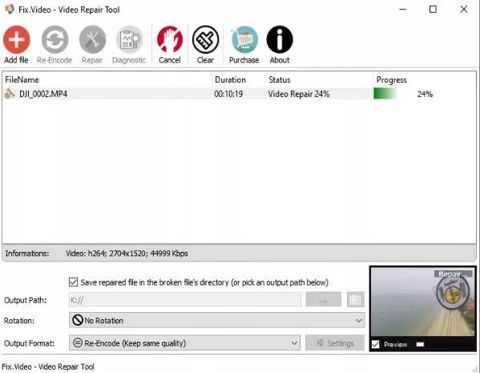Open the Diagnostic toolbar icon
480x373 pixels.
pyautogui.click(x=129, y=40)
